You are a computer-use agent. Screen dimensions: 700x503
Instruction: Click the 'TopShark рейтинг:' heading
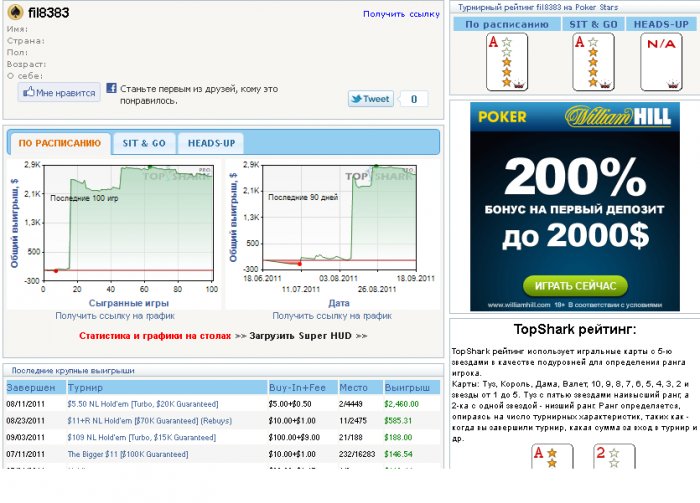pos(575,329)
